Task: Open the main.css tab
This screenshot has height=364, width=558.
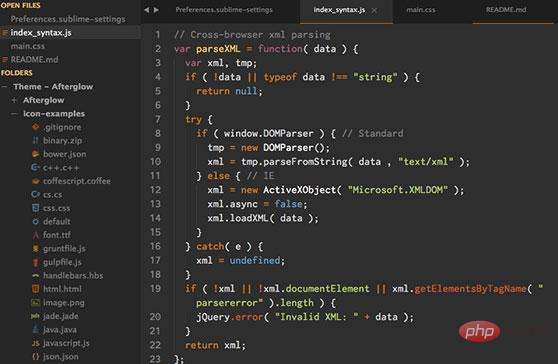Action: (421, 10)
